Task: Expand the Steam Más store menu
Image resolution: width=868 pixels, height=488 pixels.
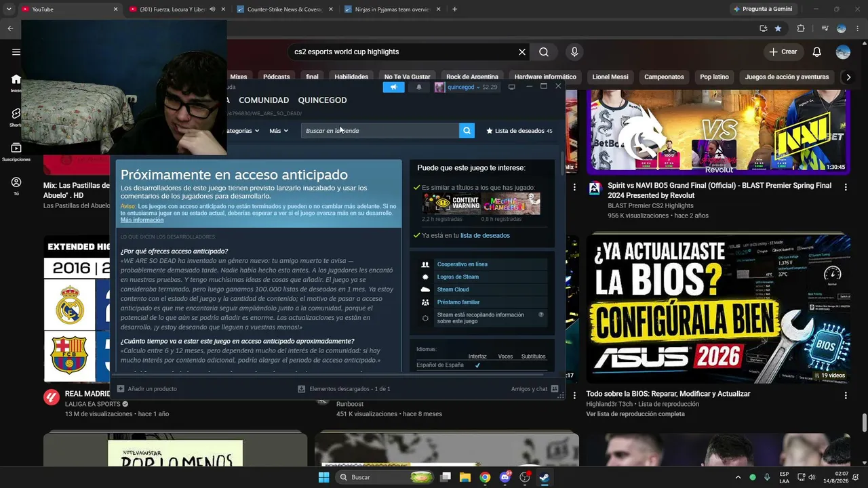Action: 279,131
